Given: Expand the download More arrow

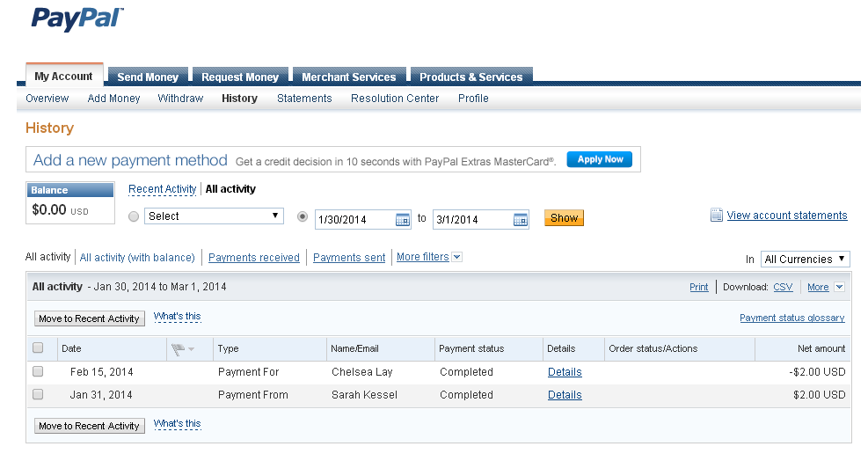Looking at the screenshot, I should point(839,287).
